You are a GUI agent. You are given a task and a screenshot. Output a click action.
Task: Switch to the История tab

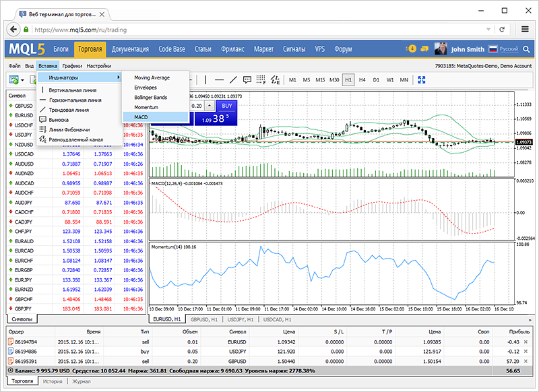tap(52, 381)
